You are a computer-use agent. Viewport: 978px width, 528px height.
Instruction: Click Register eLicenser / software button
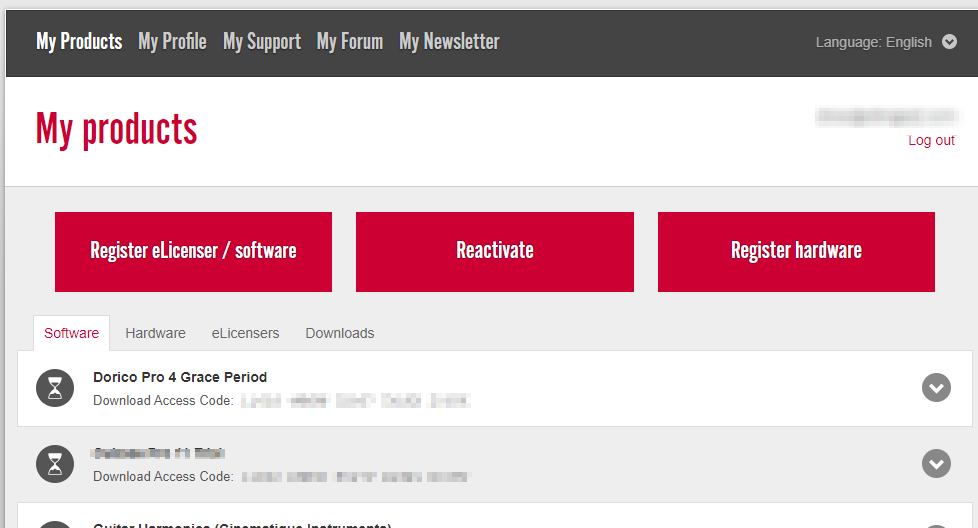click(x=193, y=252)
